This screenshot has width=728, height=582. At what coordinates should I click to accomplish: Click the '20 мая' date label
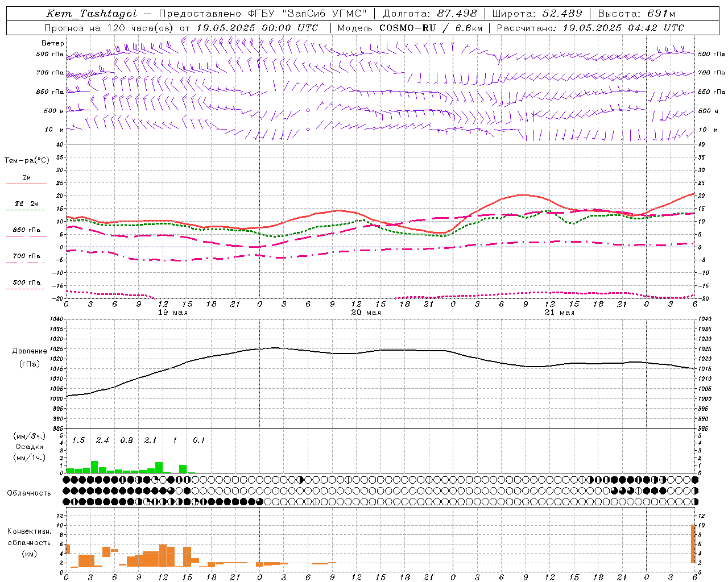[x=366, y=313]
